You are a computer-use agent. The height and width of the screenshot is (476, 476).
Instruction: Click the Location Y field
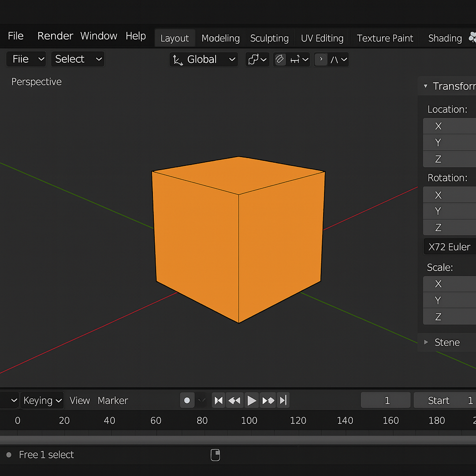[x=450, y=142]
